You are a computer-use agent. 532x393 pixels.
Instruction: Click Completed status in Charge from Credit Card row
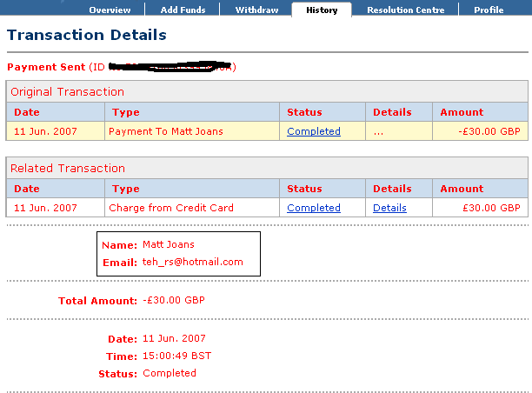313,208
